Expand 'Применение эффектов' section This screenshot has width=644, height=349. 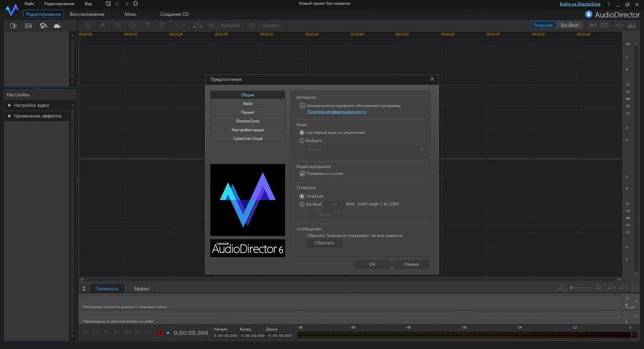[x=10, y=116]
